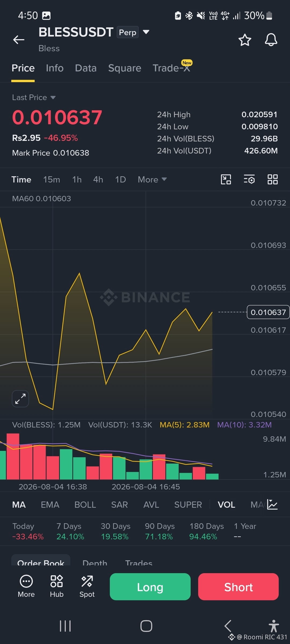This screenshot has height=644, width=290.
Task: Tap battery 30% status indicator
Action: point(258,16)
